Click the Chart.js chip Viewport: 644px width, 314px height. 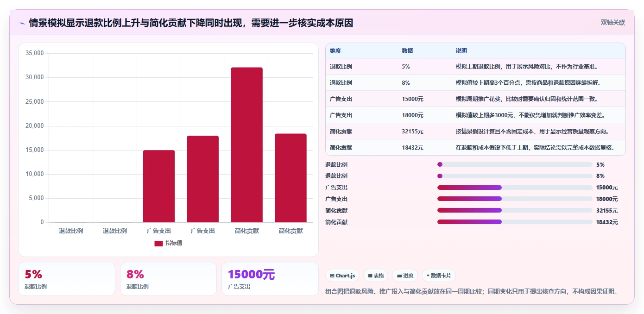[342, 276]
